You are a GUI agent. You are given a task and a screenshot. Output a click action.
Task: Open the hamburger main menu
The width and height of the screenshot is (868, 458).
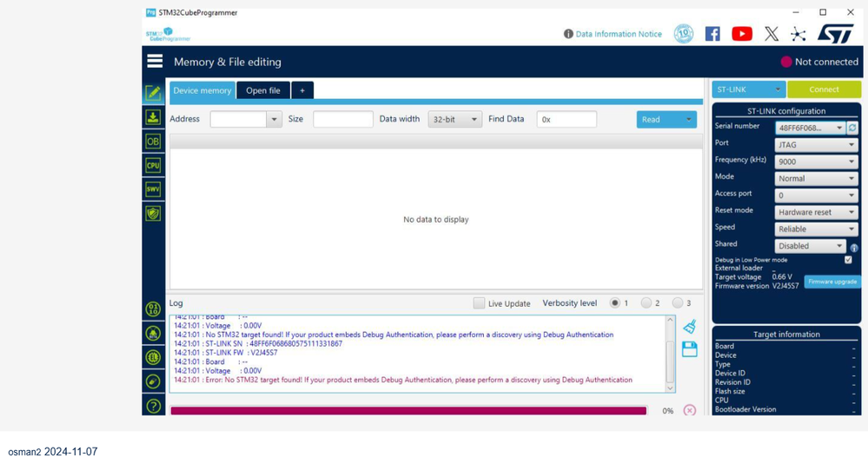(x=155, y=62)
